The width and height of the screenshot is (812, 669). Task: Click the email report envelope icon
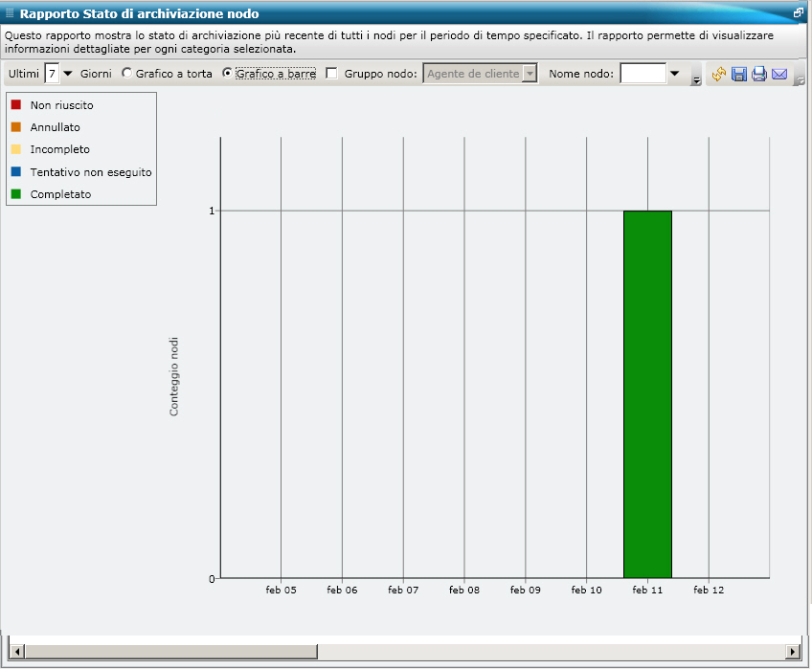click(779, 74)
